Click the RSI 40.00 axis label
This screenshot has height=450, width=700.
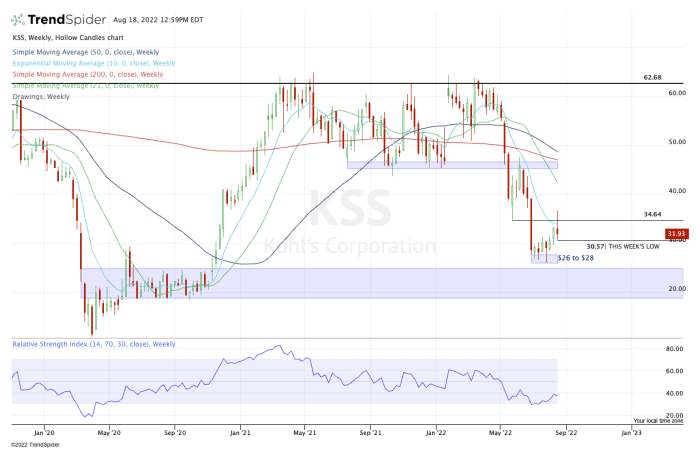pyautogui.click(x=675, y=393)
